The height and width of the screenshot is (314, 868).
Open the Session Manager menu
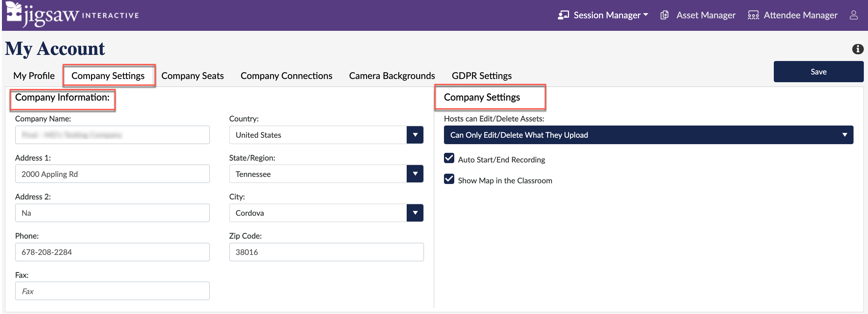point(610,15)
